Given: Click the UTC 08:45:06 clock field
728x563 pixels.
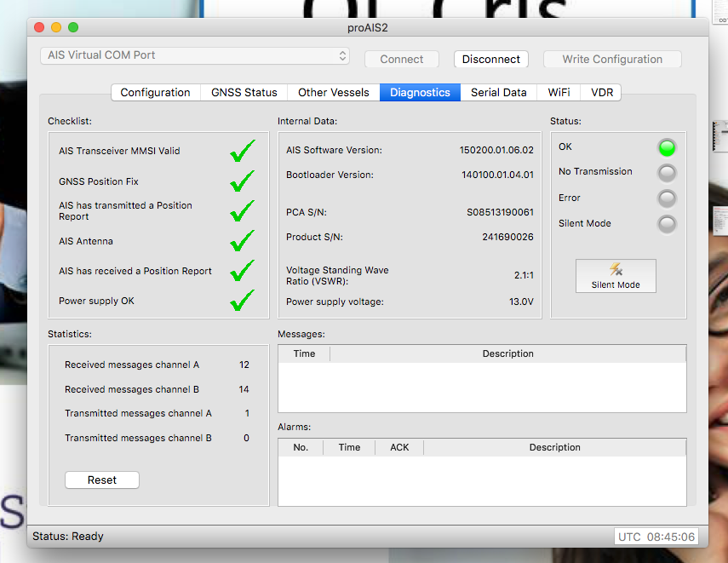Looking at the screenshot, I should pos(656,537).
